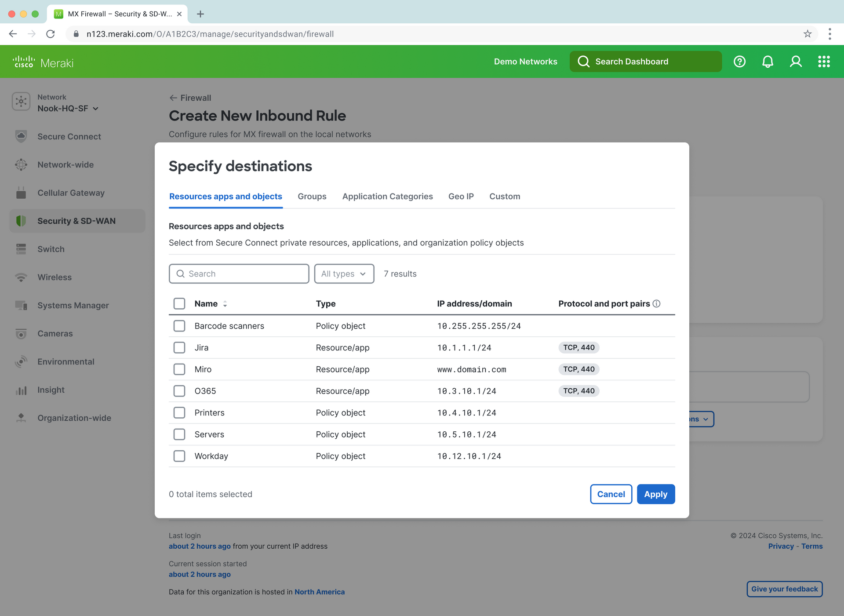
Task: Go back to Firewall link
Action: pyautogui.click(x=190, y=98)
